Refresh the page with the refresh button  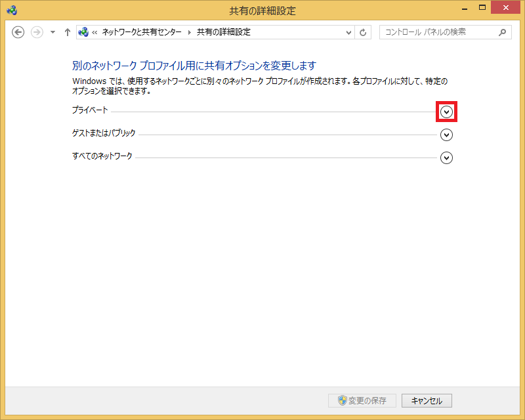click(x=364, y=32)
